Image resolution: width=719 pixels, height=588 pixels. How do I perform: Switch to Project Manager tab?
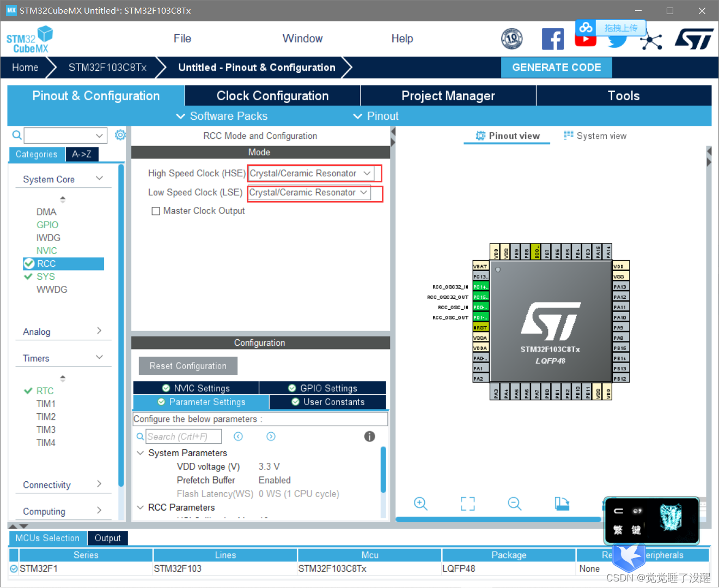tap(448, 96)
